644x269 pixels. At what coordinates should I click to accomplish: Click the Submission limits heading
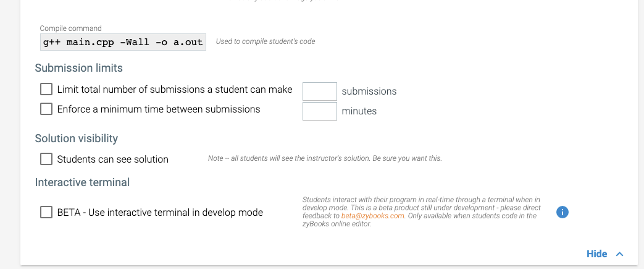(79, 68)
